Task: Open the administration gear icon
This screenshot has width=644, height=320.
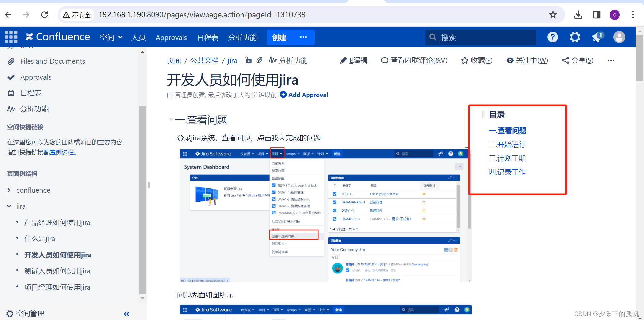Action: click(x=575, y=37)
